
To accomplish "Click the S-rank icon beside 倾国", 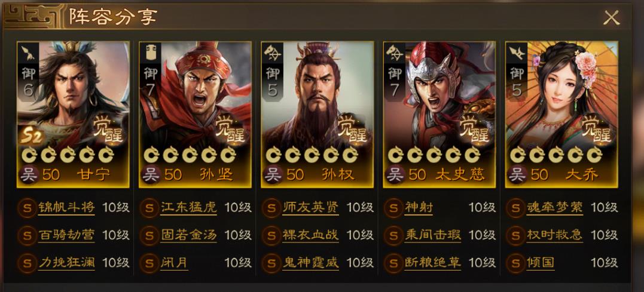I will [515, 263].
